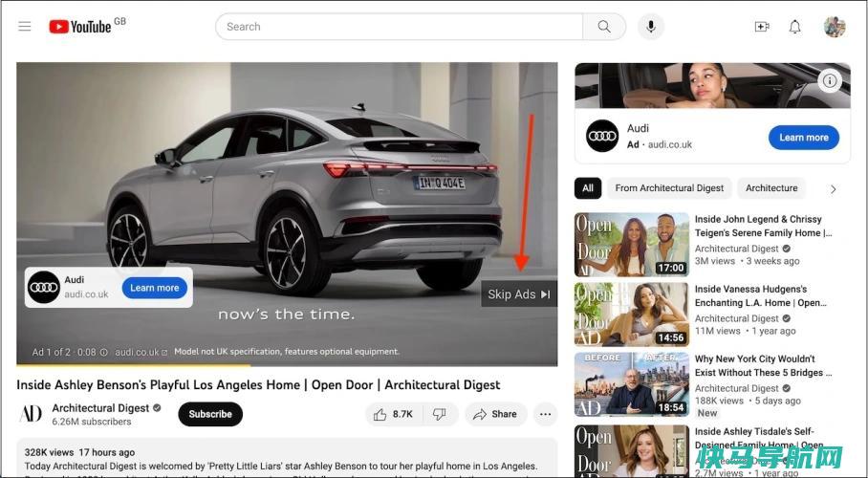Open New York City bridges video thumbnail
This screenshot has height=478, width=868.
(632, 384)
